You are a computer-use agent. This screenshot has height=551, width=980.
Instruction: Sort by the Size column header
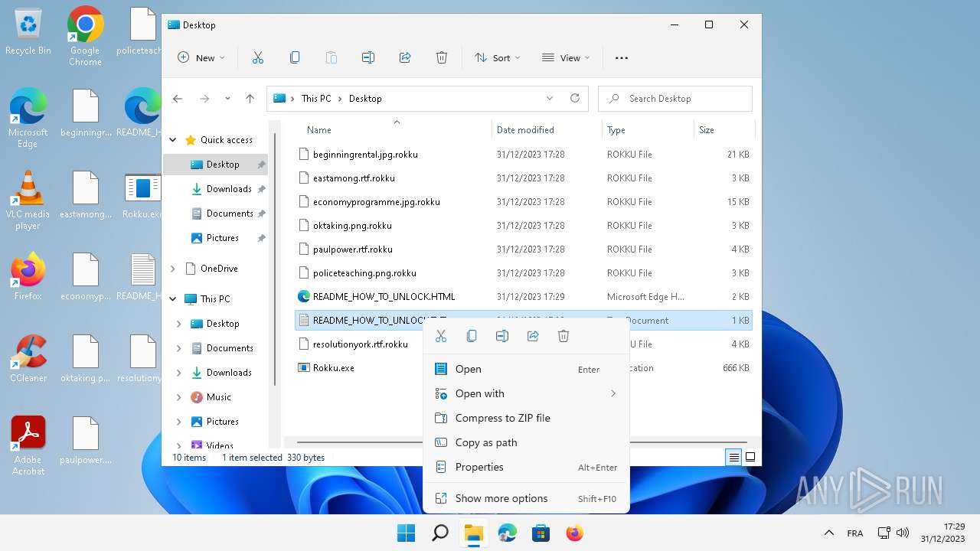pos(724,130)
